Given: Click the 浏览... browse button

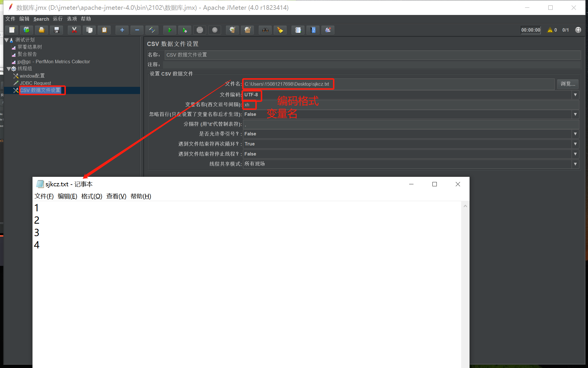Looking at the screenshot, I should click(568, 84).
